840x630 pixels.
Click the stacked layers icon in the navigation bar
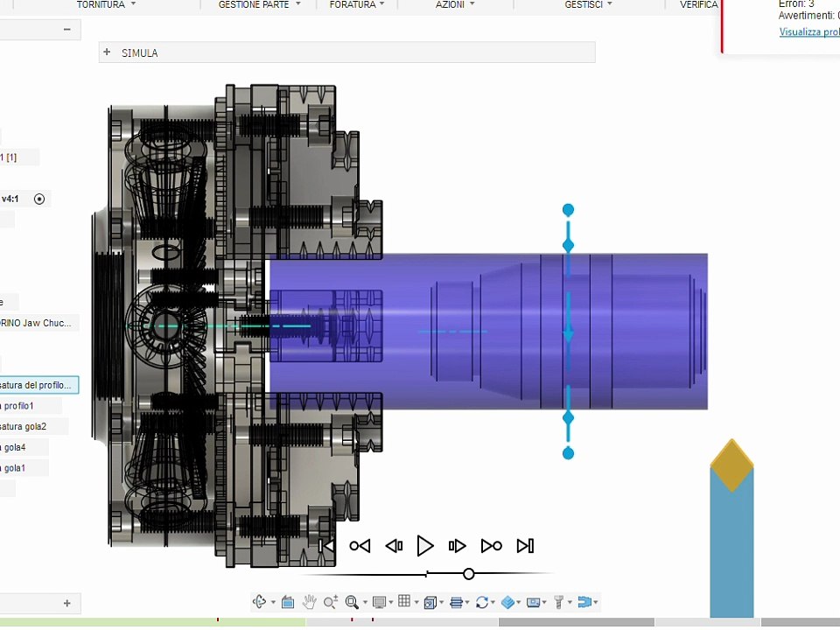click(456, 603)
